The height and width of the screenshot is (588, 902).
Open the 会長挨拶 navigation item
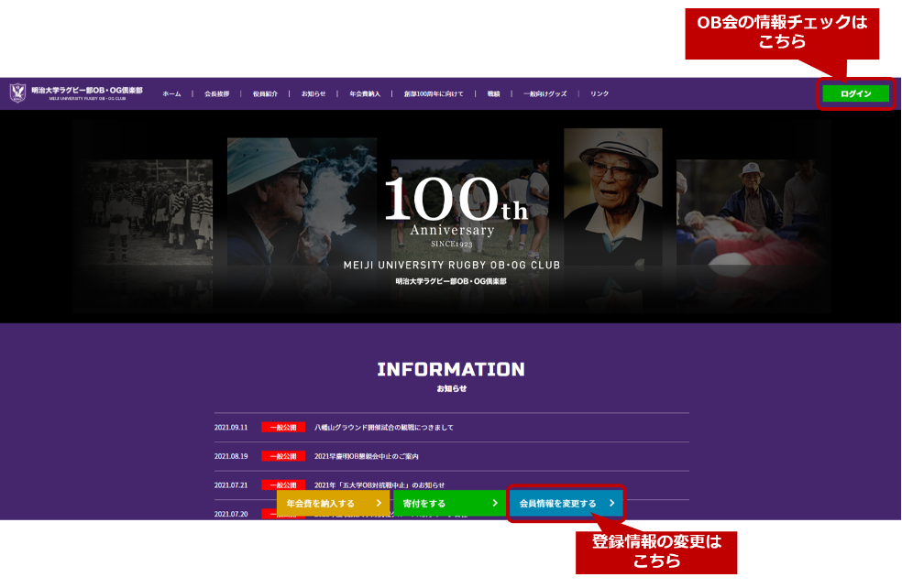(x=217, y=93)
